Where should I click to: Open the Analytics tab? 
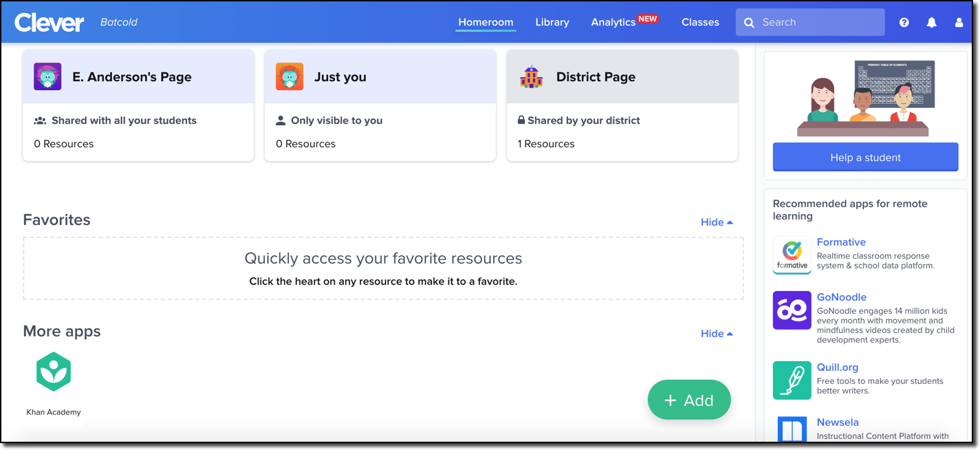613,23
